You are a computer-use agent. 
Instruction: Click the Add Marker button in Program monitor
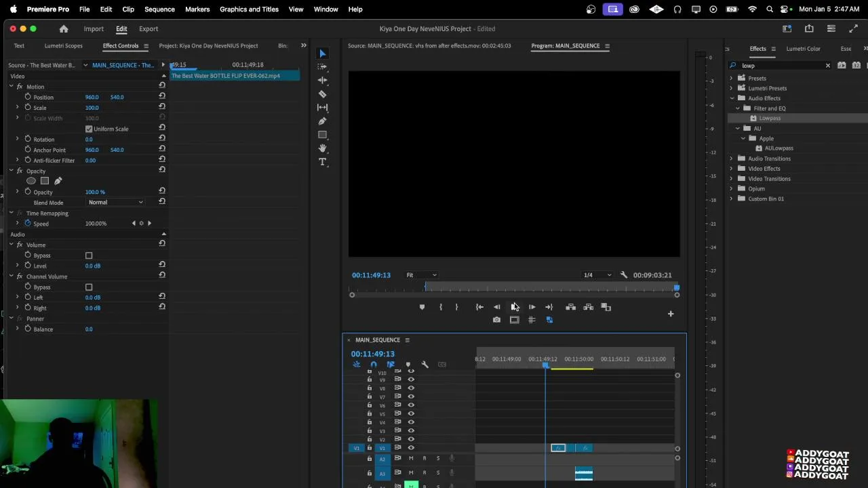pos(422,307)
